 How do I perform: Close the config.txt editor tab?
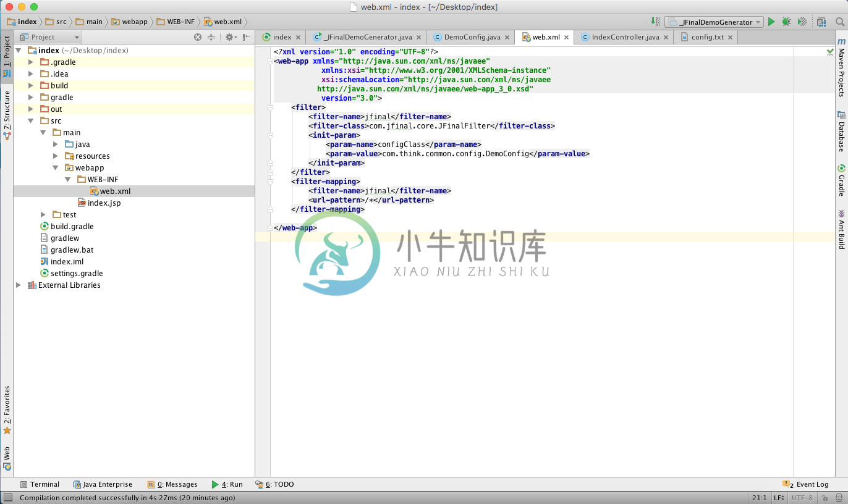coord(731,37)
